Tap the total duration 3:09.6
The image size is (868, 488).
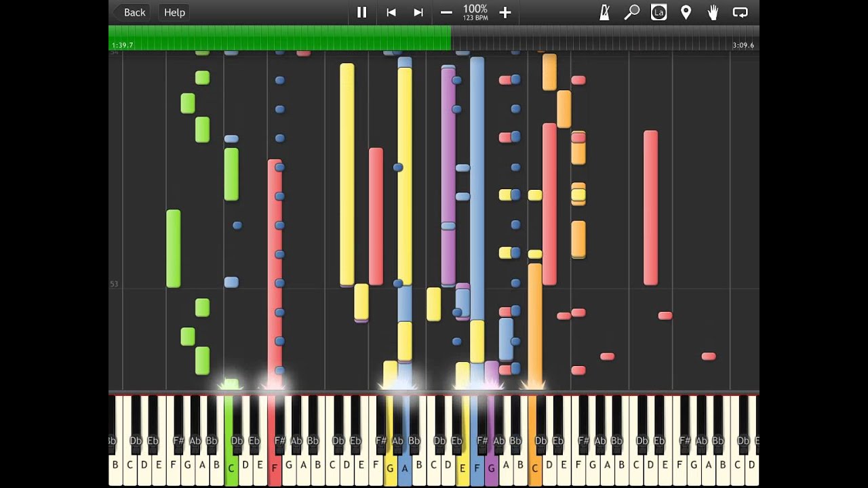(x=743, y=45)
